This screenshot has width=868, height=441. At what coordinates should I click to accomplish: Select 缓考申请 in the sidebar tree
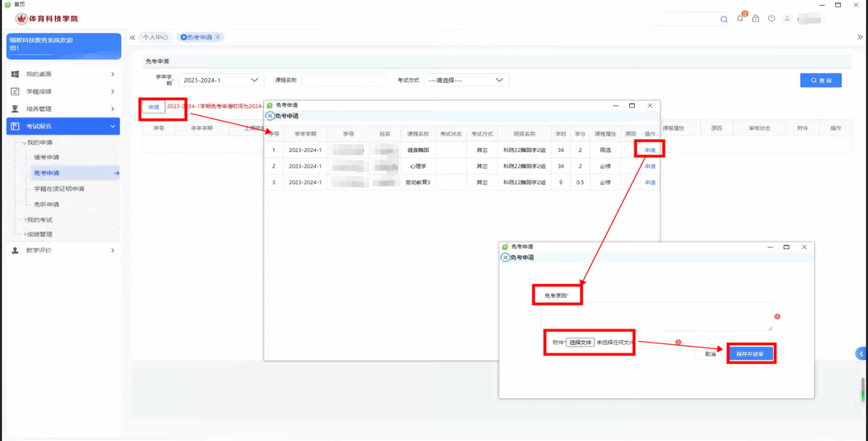(x=47, y=157)
